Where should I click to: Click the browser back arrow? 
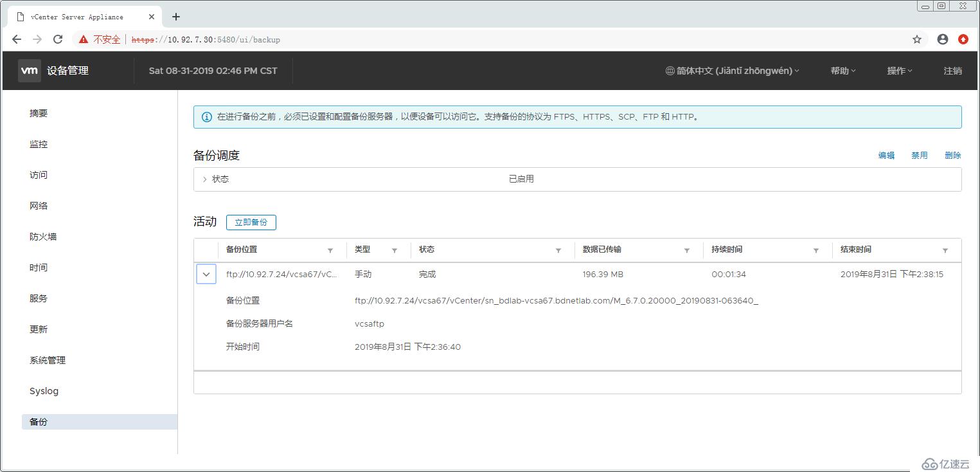coord(17,39)
